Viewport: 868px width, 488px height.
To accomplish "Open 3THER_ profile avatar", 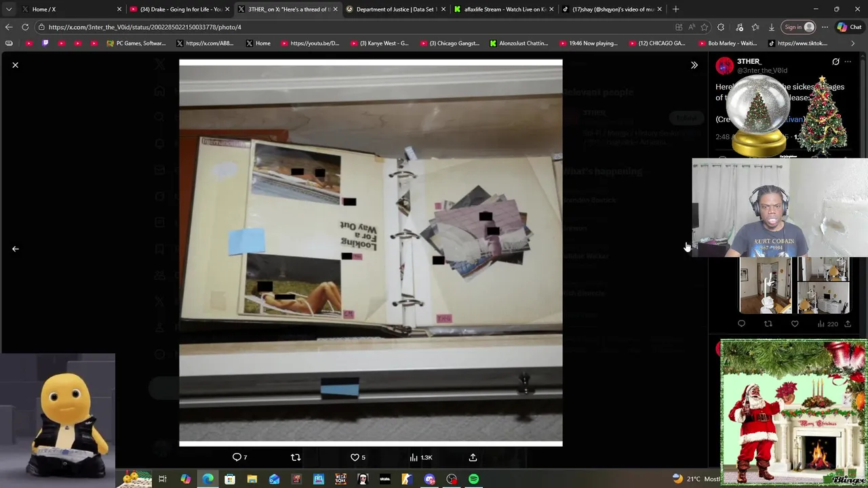I will [x=724, y=66].
